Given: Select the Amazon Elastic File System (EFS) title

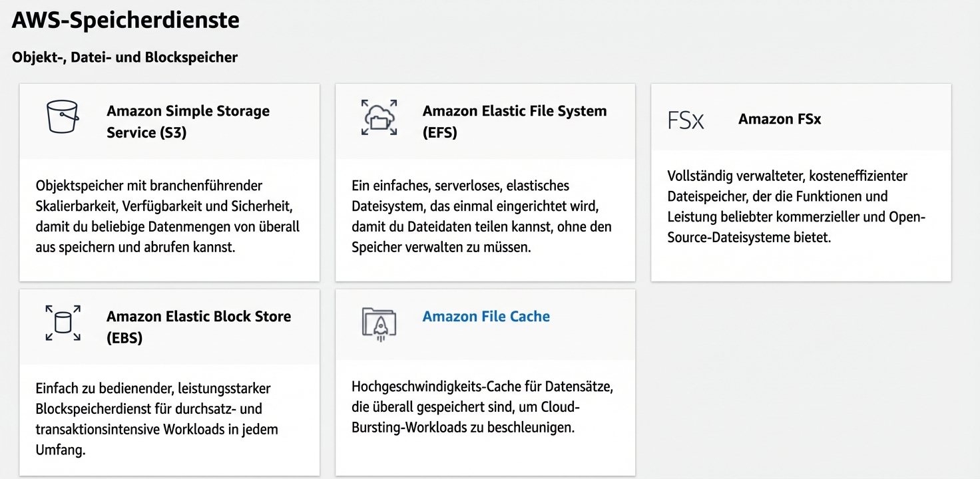Looking at the screenshot, I should 514,122.
